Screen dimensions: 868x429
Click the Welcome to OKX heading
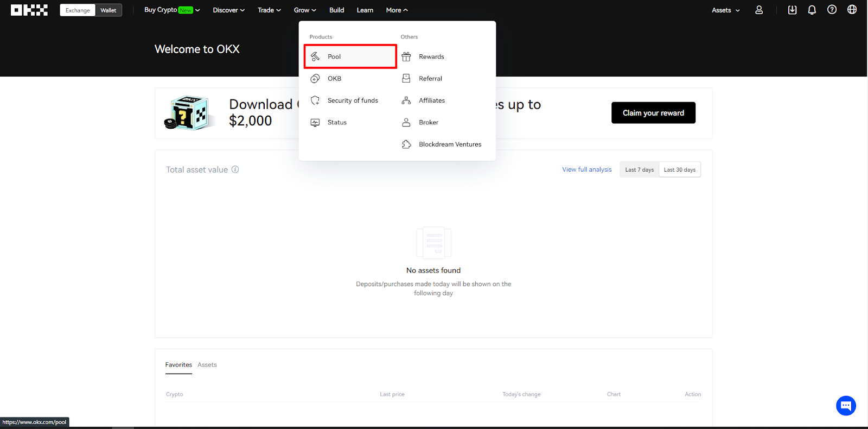tap(197, 49)
